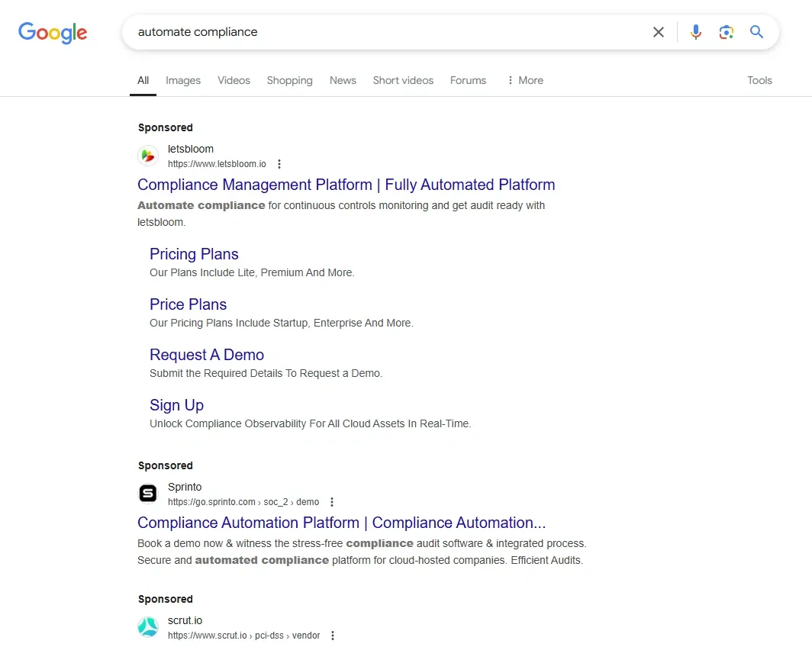Switch to the Images tab

[x=183, y=80]
